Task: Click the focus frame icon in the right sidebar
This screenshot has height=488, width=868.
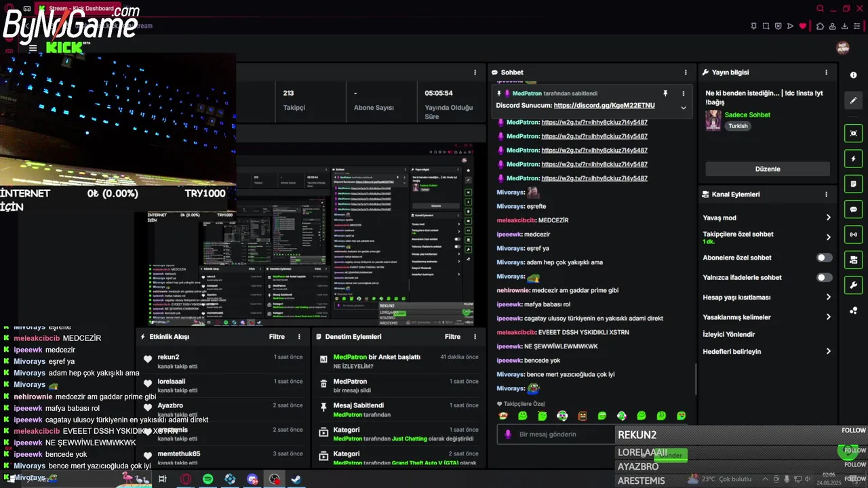Action: (854, 133)
